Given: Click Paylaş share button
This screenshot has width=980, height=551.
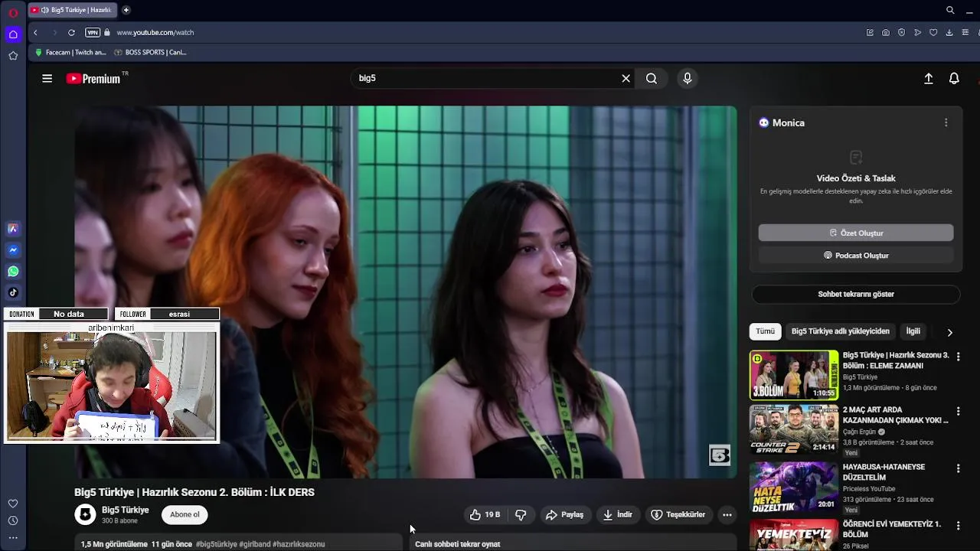Looking at the screenshot, I should click(x=564, y=515).
